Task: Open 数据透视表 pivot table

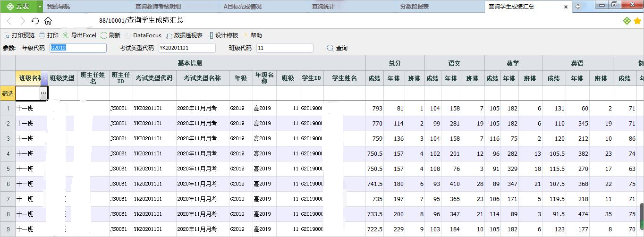Action: point(185,35)
